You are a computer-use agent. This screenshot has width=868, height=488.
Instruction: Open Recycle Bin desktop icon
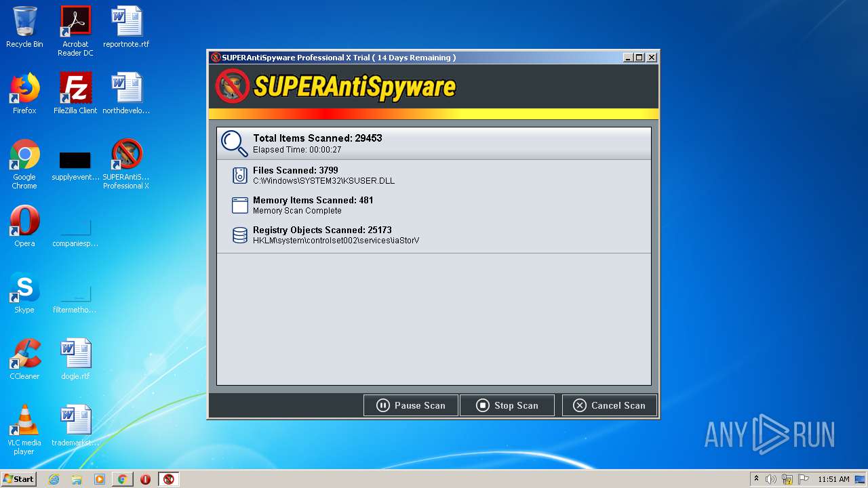[x=24, y=27]
